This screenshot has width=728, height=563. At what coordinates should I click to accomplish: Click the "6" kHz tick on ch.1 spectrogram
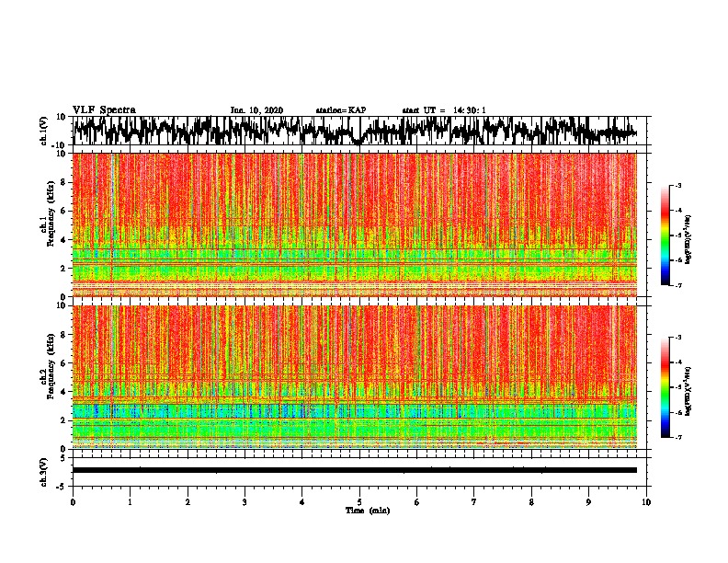tap(63, 211)
